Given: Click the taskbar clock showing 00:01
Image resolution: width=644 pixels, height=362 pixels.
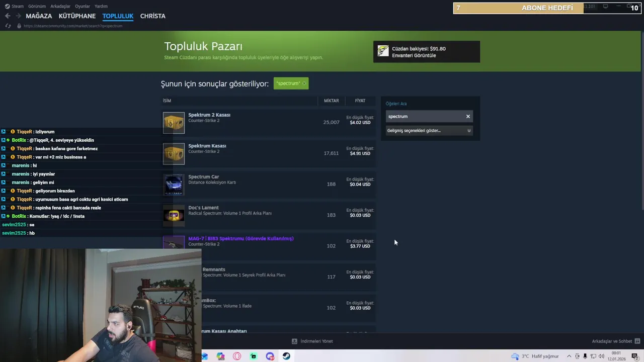Looking at the screenshot, I should 616,356.
